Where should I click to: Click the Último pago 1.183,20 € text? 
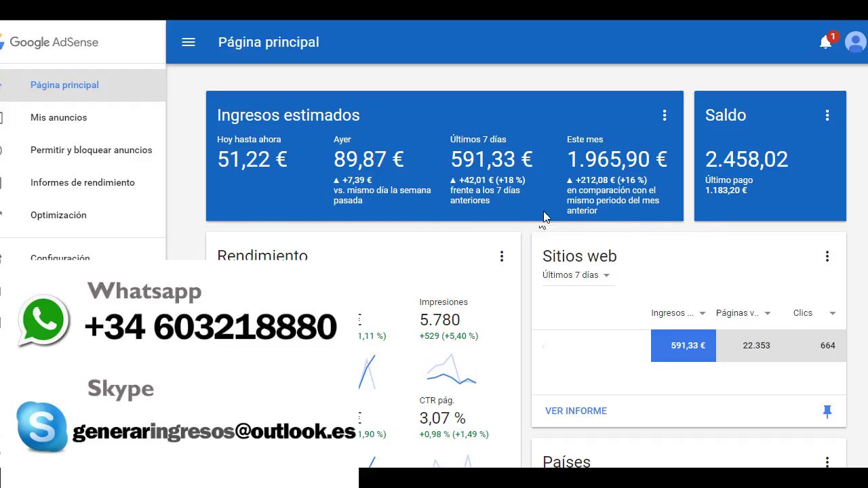[x=729, y=185]
